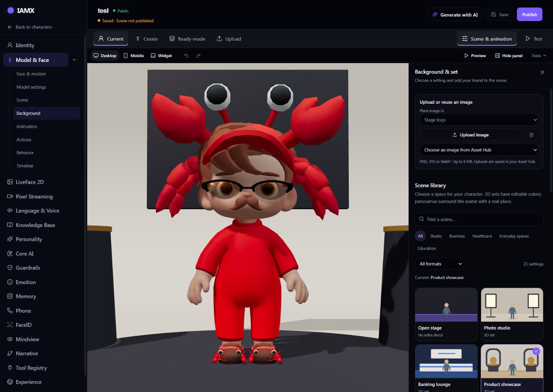Open the Stage logo placement dropdown
The width and height of the screenshot is (553, 392).
479,120
